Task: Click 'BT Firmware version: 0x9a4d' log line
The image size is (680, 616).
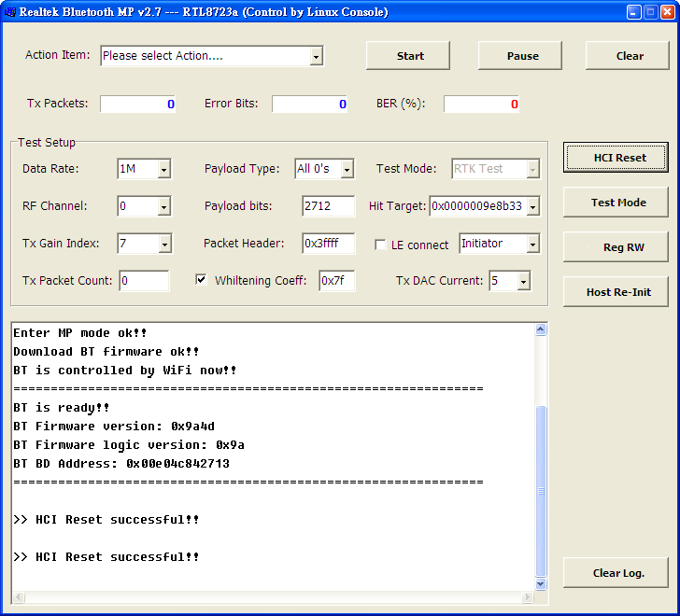Action: point(114,427)
